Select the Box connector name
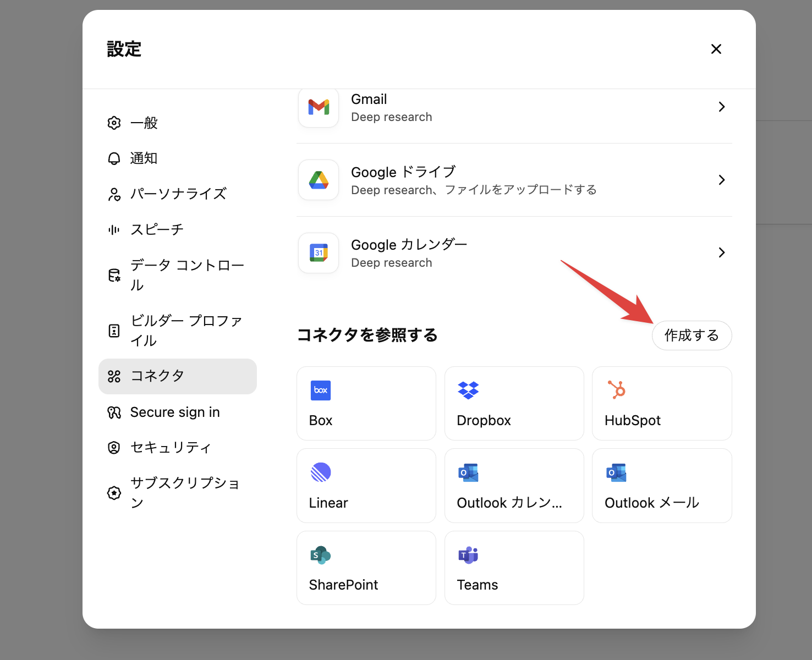 [x=321, y=421]
